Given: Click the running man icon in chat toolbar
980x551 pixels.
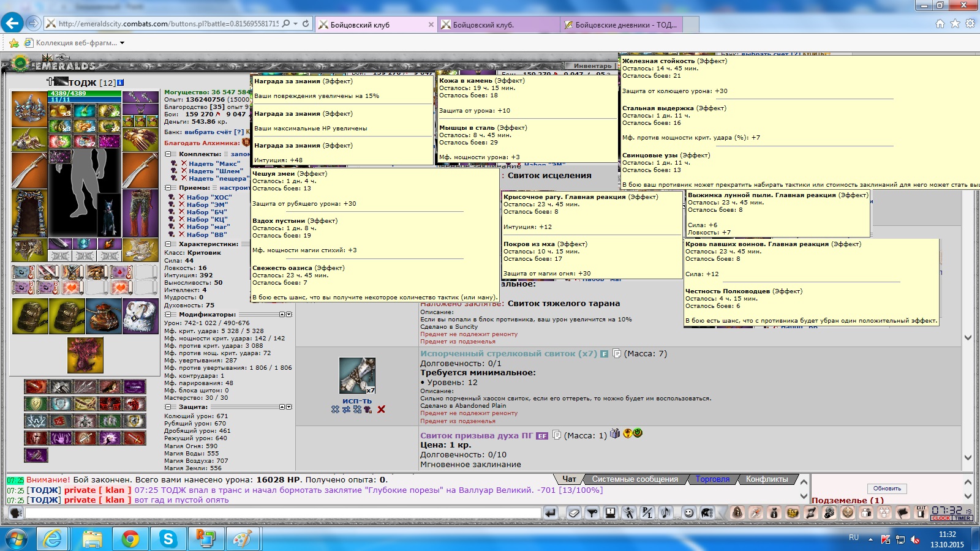Looking at the screenshot, I should pos(629,513).
